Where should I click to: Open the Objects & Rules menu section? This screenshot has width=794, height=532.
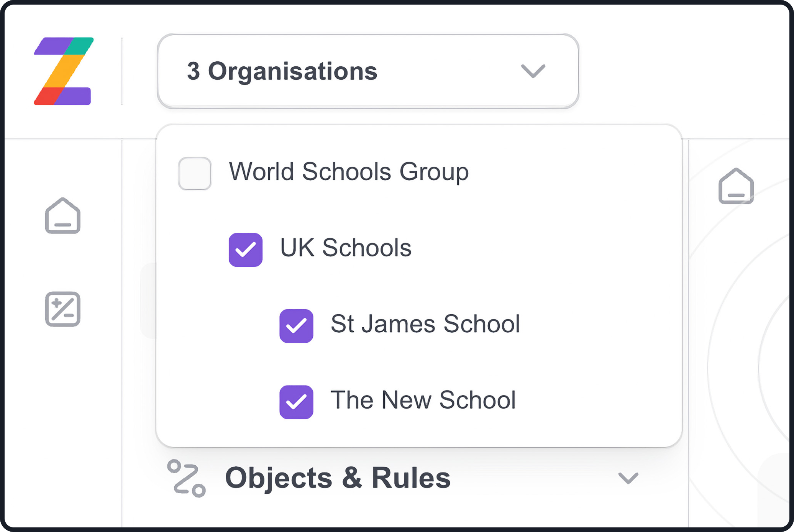coord(338,478)
